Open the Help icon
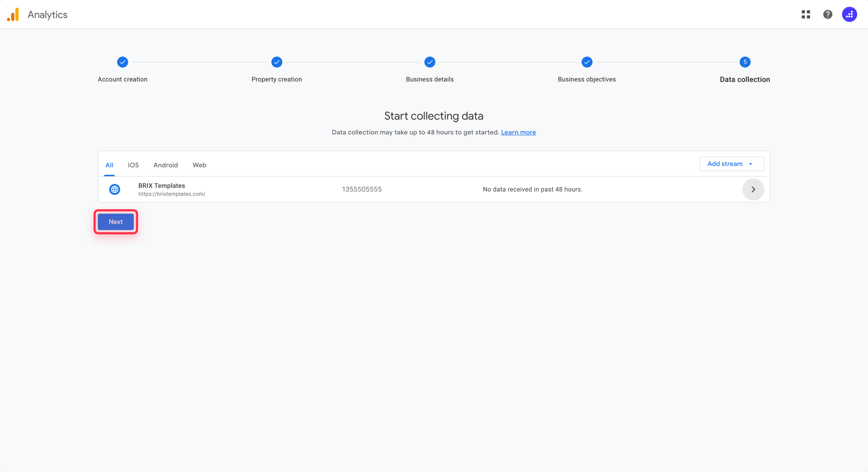Image resolution: width=868 pixels, height=472 pixels. click(x=828, y=14)
